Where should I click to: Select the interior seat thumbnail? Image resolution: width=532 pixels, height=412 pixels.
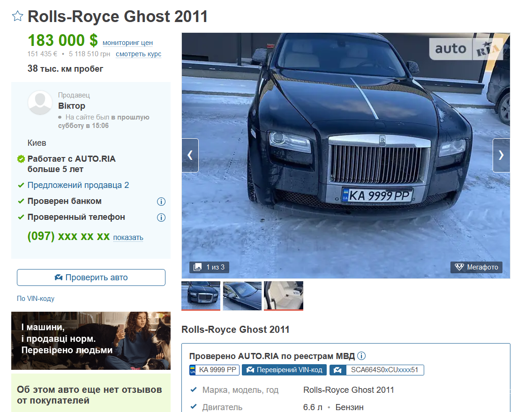tap(284, 296)
